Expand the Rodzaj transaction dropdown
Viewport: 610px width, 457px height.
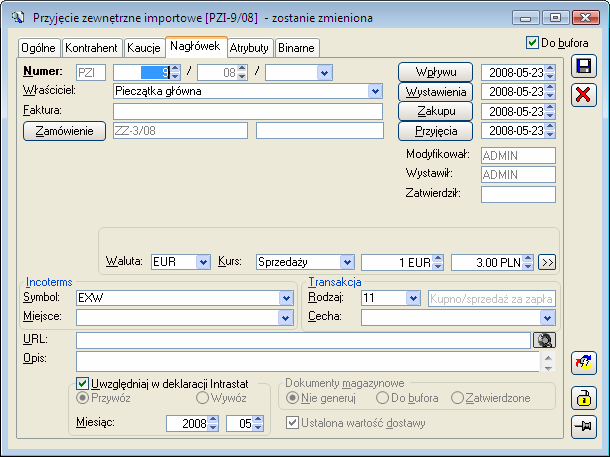(x=413, y=298)
